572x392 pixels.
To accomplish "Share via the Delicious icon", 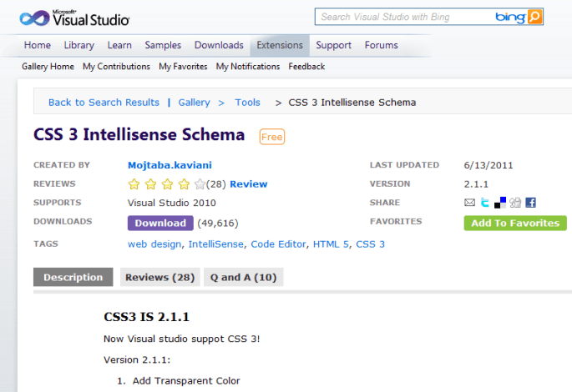I will point(500,203).
